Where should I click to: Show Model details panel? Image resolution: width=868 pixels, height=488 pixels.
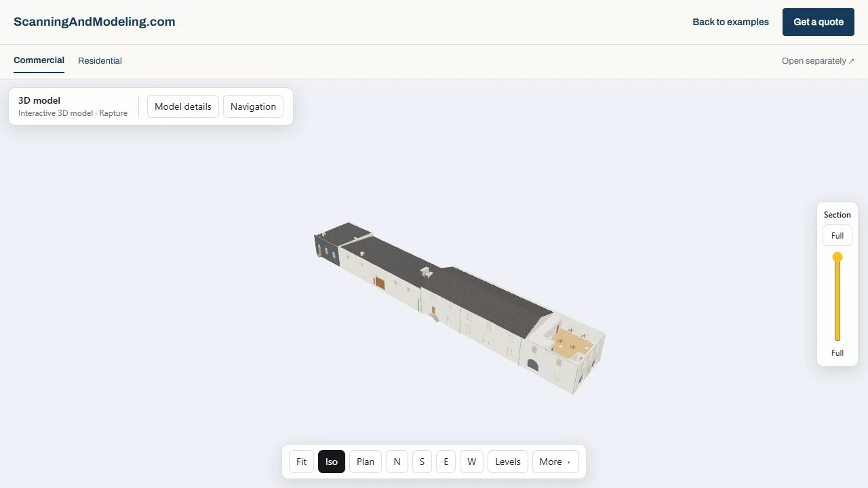click(183, 106)
